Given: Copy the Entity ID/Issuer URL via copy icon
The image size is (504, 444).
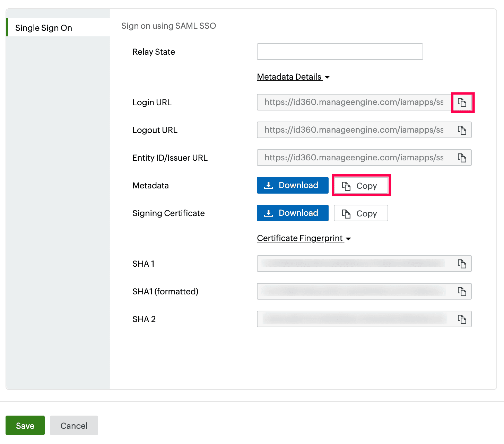Looking at the screenshot, I should (x=462, y=158).
